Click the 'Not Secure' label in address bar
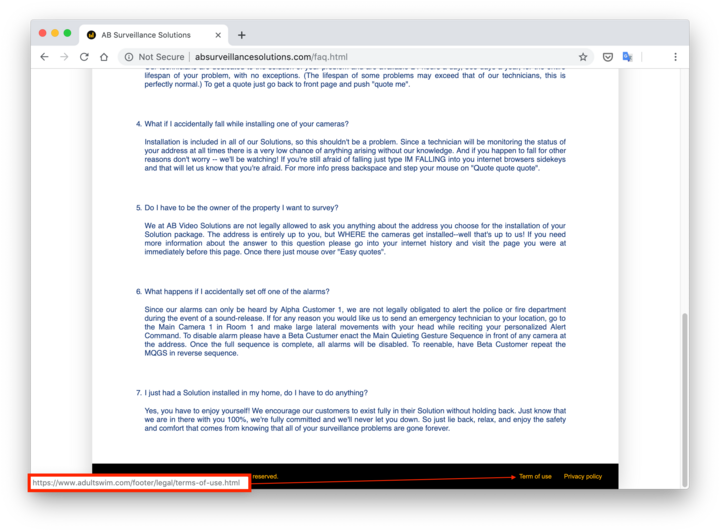 161,57
